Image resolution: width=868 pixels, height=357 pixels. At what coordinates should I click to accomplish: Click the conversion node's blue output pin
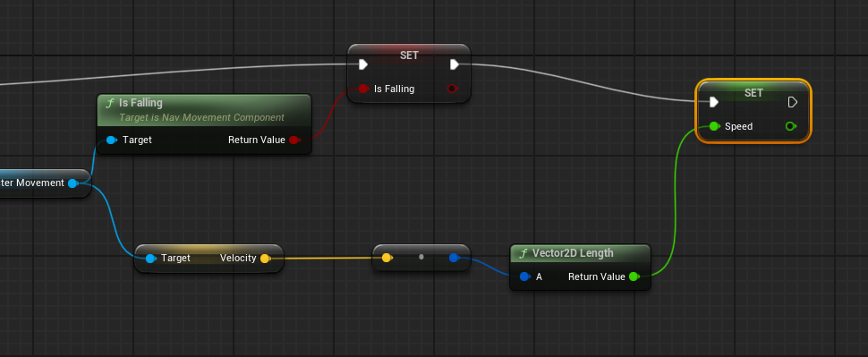click(x=454, y=258)
